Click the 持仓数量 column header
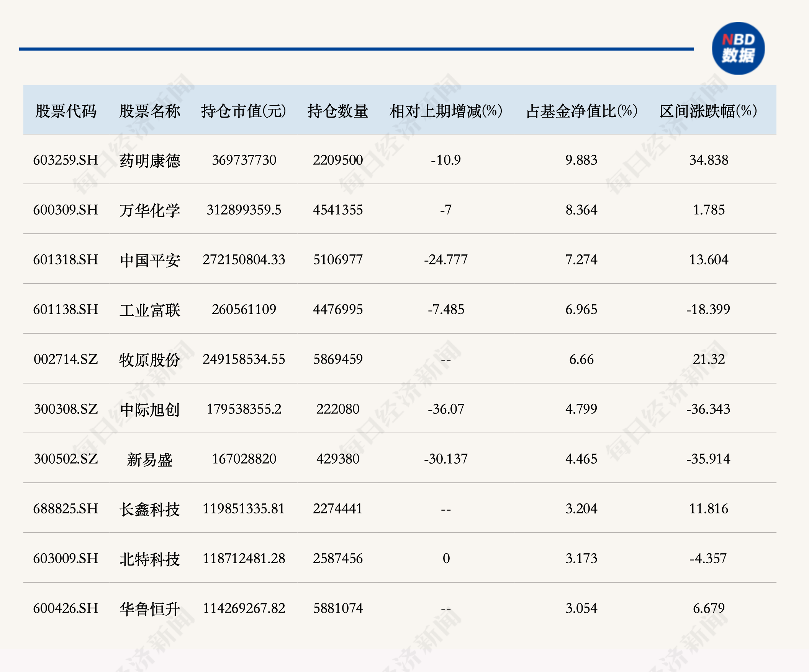This screenshot has width=809, height=672. (338, 111)
